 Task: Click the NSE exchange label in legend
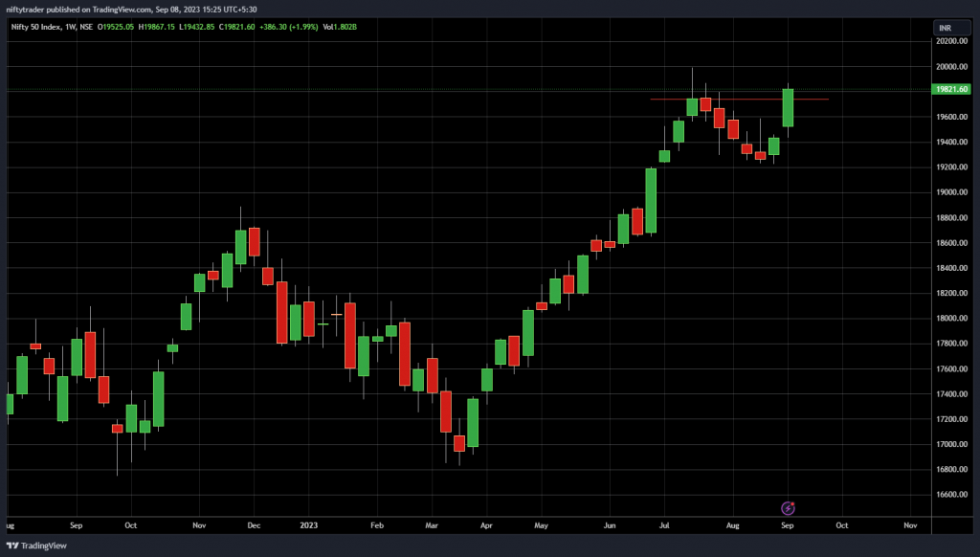click(x=86, y=27)
